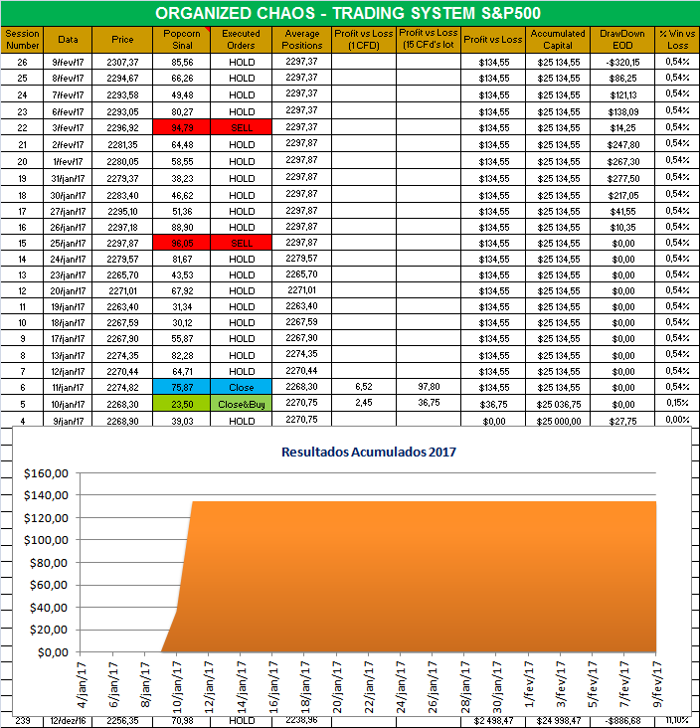This screenshot has height=728, width=700.
Task: Click the Profit vs Loss (1 CFD) header
Action: point(364,40)
